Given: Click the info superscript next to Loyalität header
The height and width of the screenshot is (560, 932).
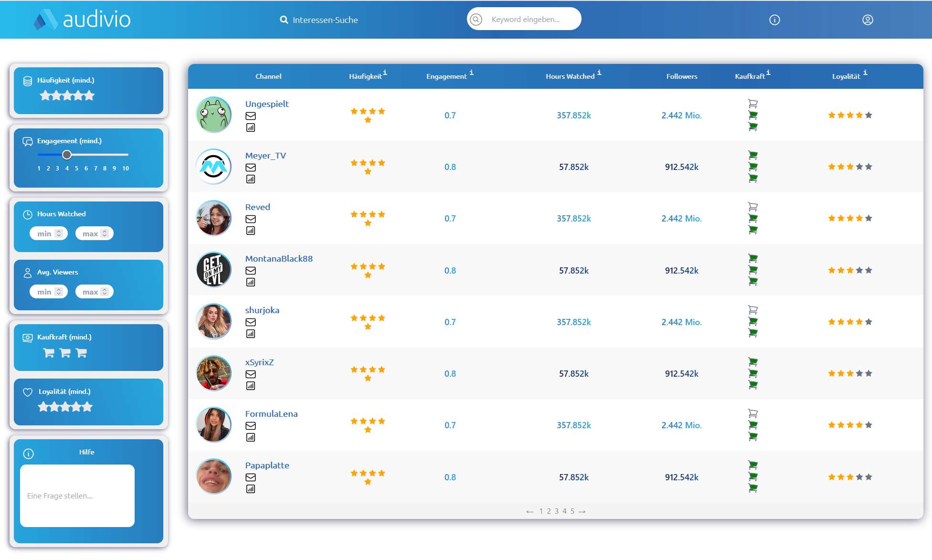Looking at the screenshot, I should pos(865,73).
